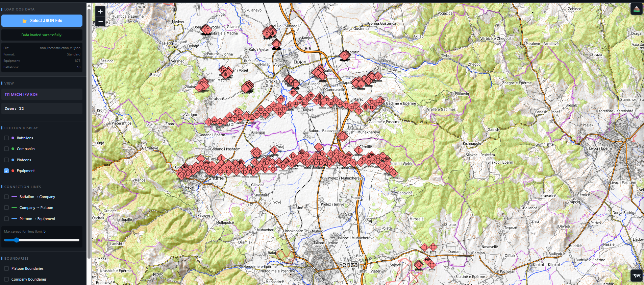Click the equipment marker near Çërnillë

point(358,149)
